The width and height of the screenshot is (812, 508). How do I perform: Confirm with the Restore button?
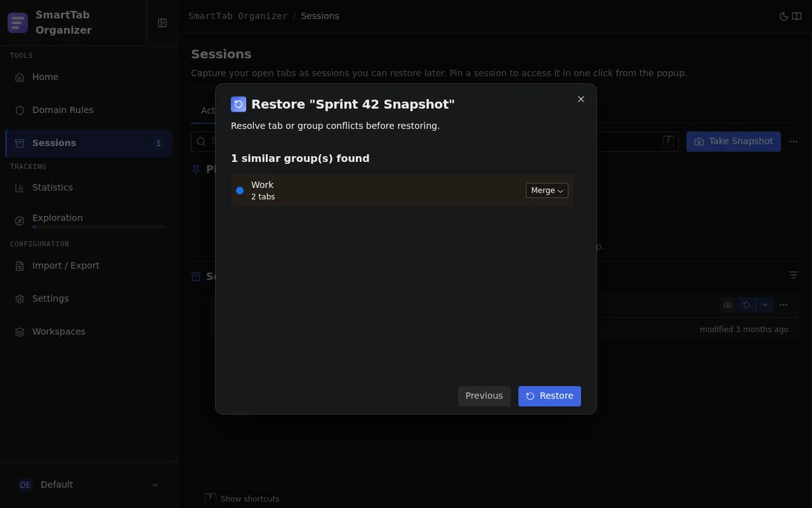click(x=549, y=396)
